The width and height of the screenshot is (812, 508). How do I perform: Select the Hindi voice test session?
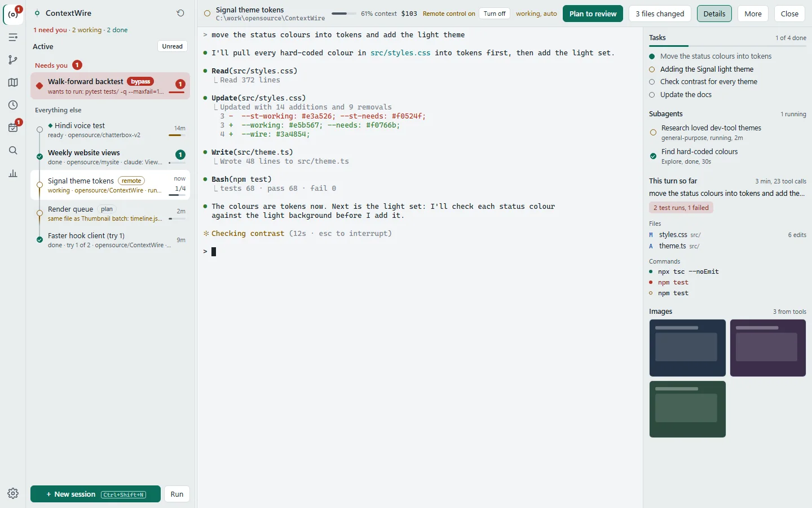click(110, 130)
